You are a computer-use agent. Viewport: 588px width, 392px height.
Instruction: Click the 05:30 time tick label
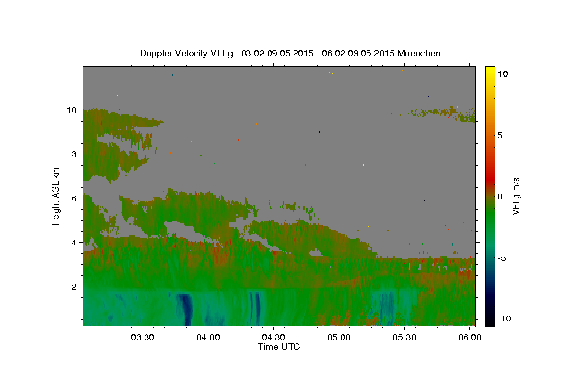[x=404, y=338]
